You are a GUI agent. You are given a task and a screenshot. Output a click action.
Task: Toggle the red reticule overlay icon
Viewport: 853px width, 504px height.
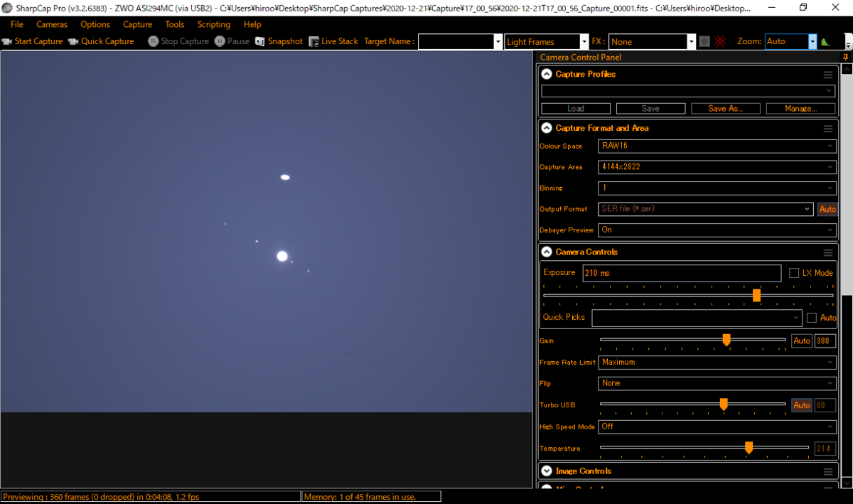[x=721, y=41]
